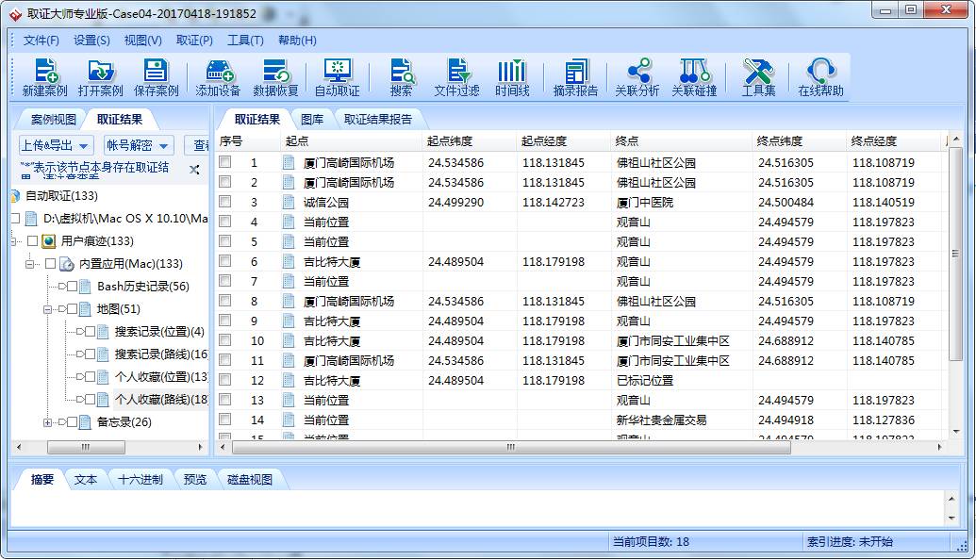Toggle the 用户痕迹(133) tree checkbox
Screen dimensions: 976x560
[33, 241]
